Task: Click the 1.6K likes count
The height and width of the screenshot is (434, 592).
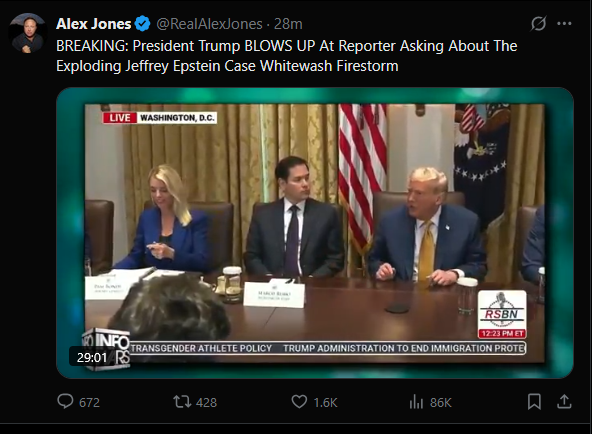Action: [x=325, y=403]
